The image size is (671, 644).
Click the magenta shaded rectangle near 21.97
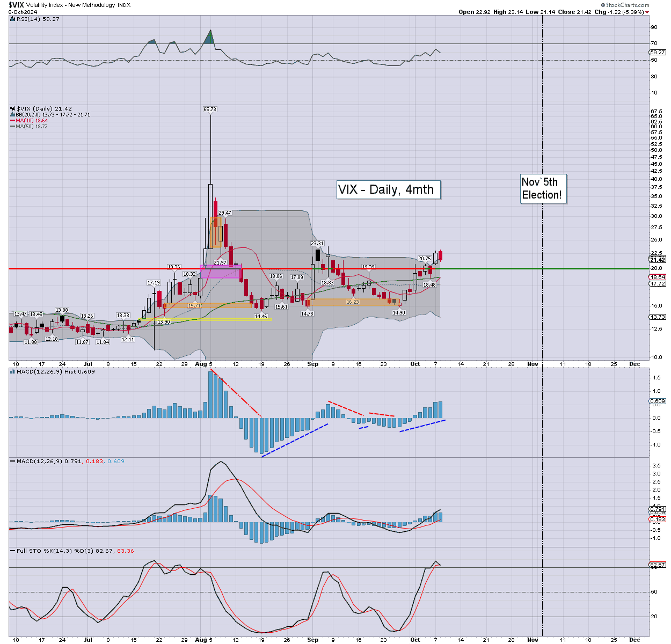pos(220,271)
